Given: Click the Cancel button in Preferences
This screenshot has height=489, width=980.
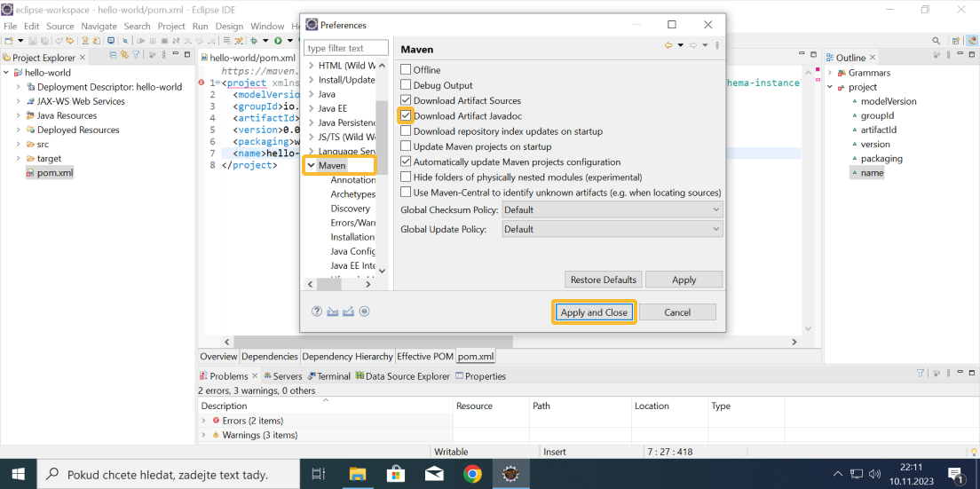Looking at the screenshot, I should (677, 312).
